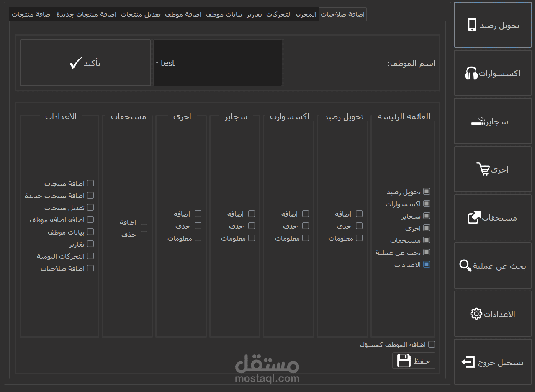This screenshot has width=535, height=392.
Task: Enable اضافة in اكسسوارت group
Action: pos(306,214)
